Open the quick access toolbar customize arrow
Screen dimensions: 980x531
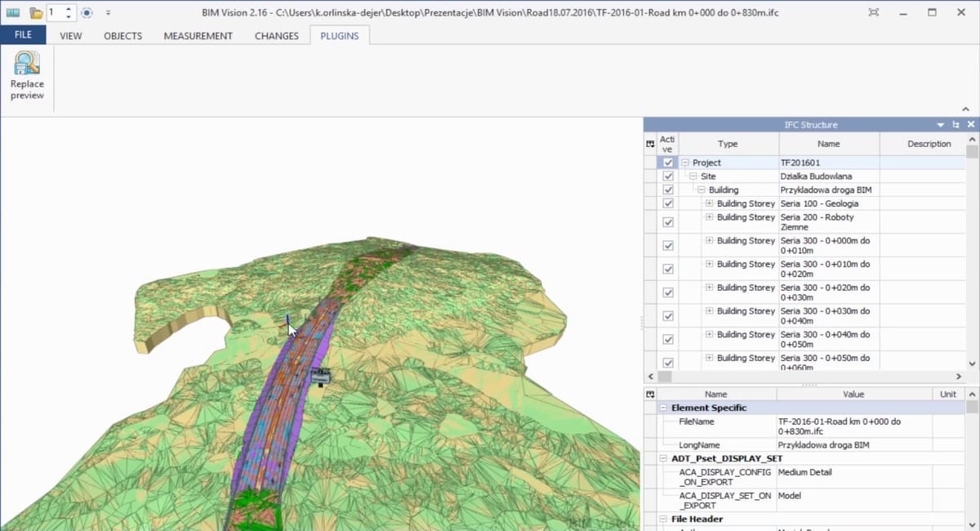point(109,13)
